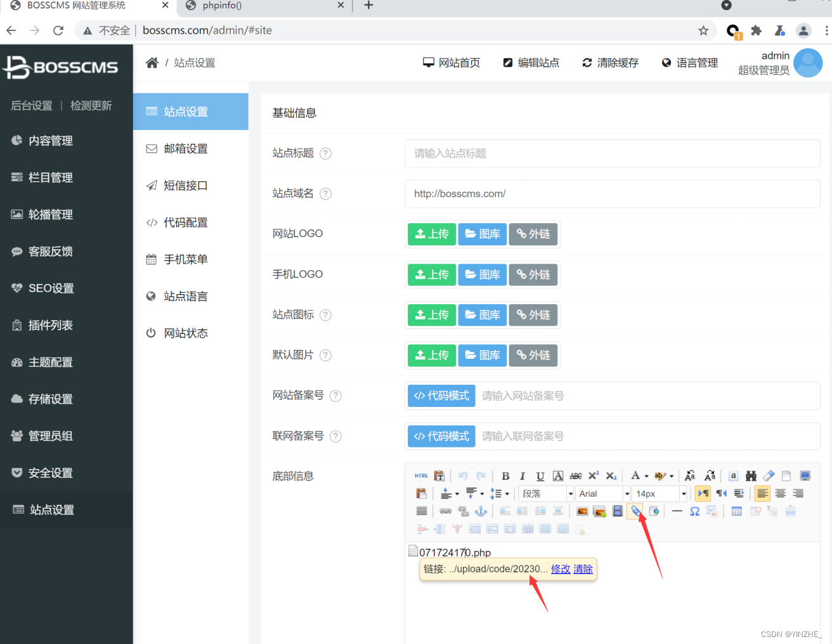Open the Arial font family dropdown

pos(603,494)
